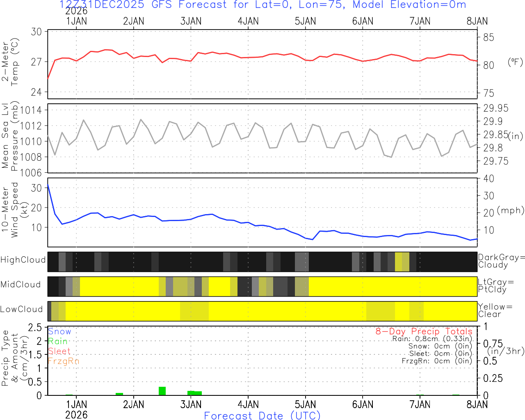Screen dimensions: 525x420
Task: Click the tallest green rain bar
Action: click(x=162, y=391)
